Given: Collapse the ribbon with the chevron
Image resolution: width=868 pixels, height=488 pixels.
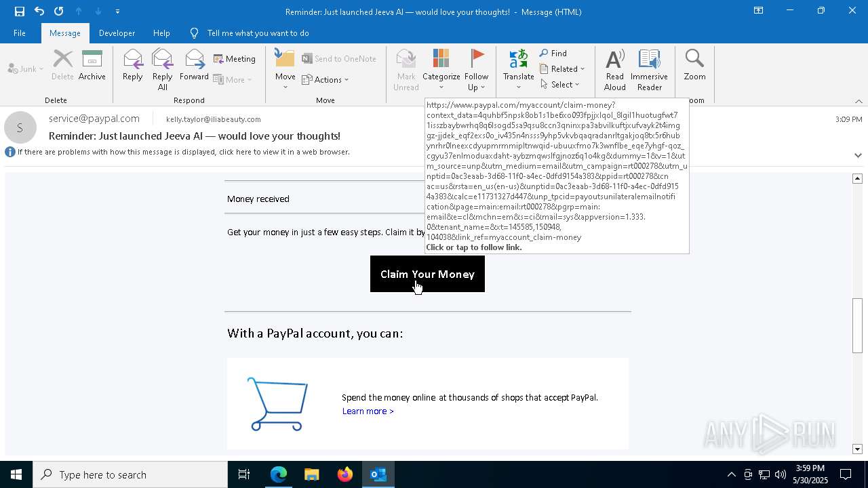Looking at the screenshot, I should (859, 101).
